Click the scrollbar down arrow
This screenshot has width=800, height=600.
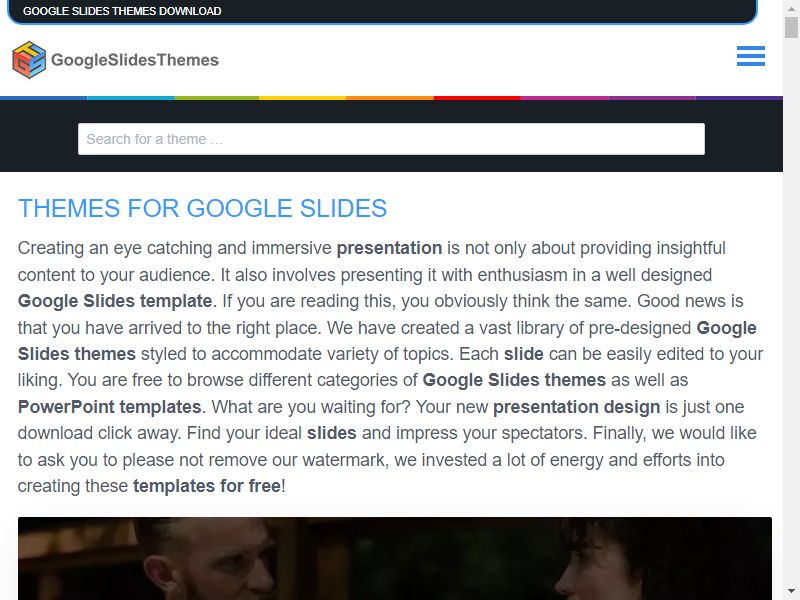point(791,592)
